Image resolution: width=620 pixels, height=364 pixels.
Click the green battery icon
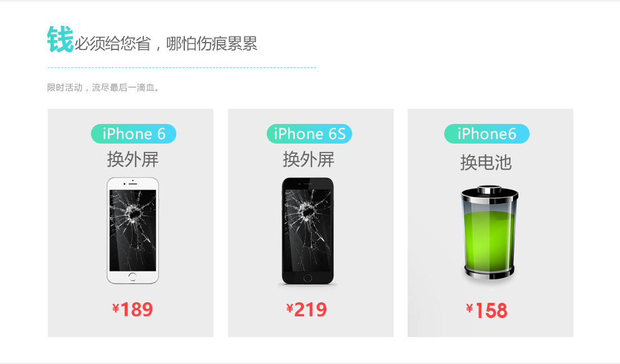coord(490,233)
